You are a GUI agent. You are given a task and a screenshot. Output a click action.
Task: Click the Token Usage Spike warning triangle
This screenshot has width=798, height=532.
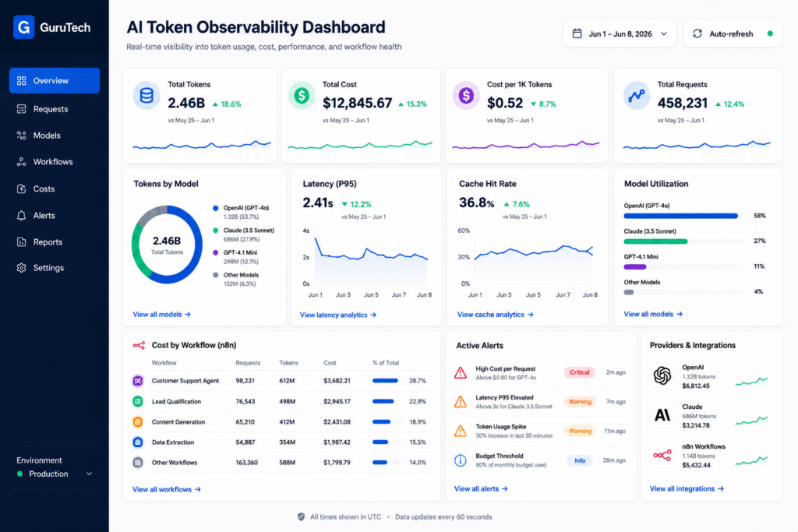(x=461, y=432)
